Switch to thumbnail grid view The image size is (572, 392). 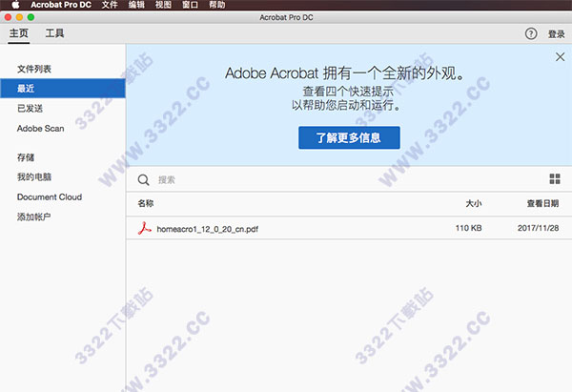pos(555,179)
